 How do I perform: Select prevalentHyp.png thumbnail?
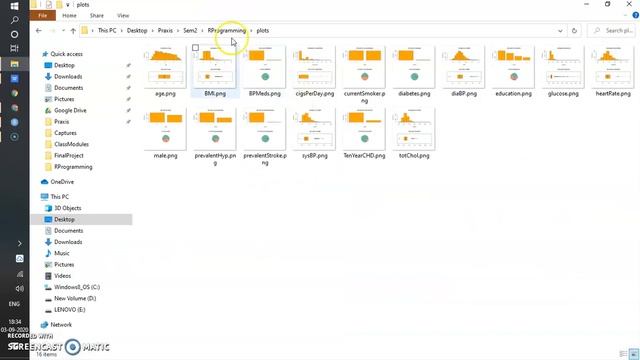point(215,128)
